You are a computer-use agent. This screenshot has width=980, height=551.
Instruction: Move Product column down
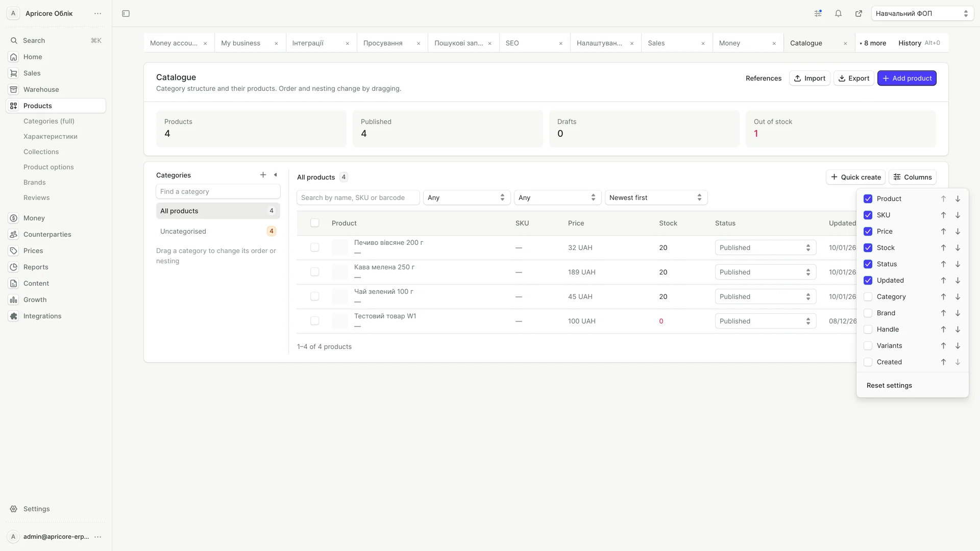click(958, 199)
